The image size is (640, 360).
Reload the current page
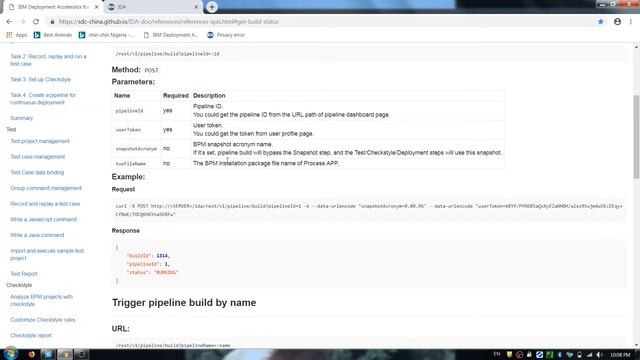click(36, 22)
